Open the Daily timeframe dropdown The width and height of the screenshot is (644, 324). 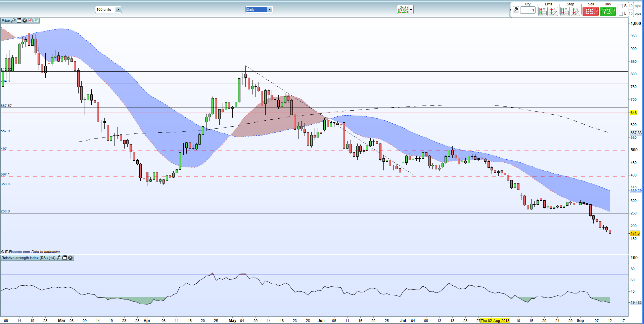pyautogui.click(x=259, y=9)
